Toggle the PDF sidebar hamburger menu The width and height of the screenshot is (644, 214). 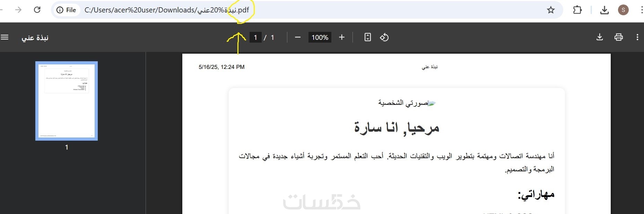5,37
